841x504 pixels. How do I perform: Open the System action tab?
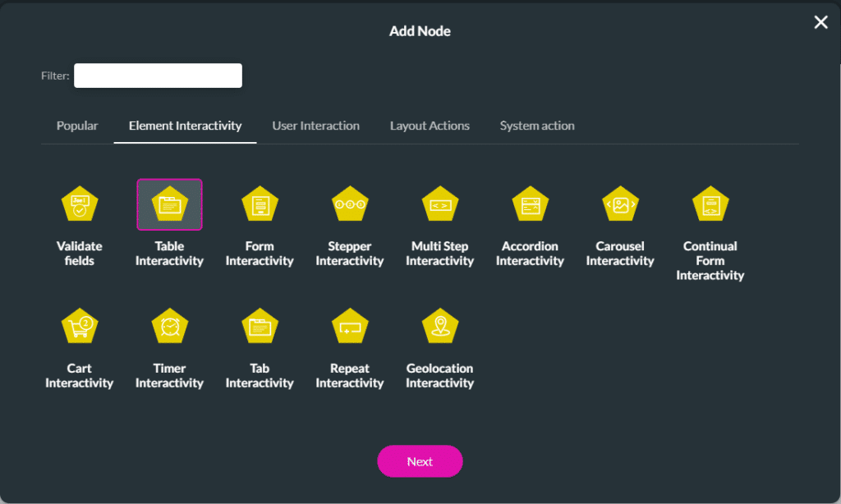(x=537, y=126)
